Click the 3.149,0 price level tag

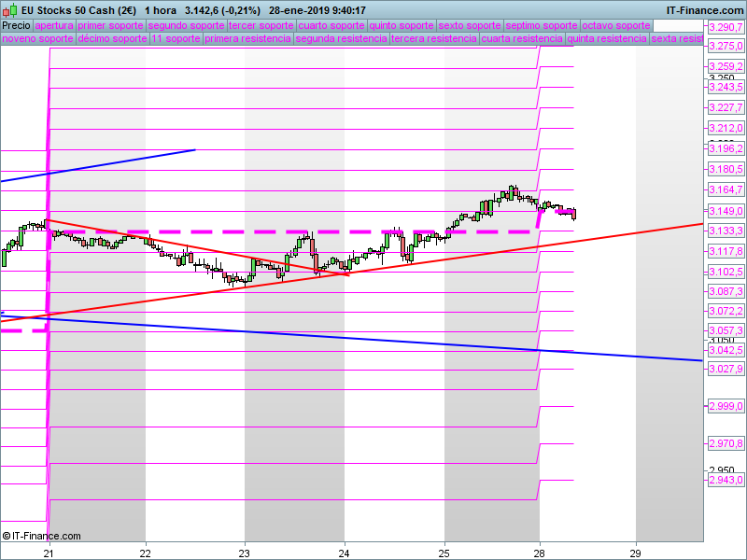[726, 211]
